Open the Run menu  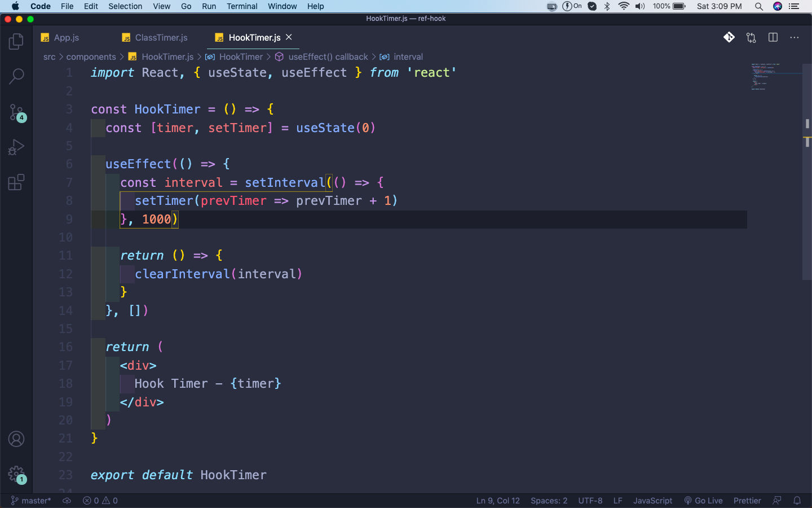point(209,6)
